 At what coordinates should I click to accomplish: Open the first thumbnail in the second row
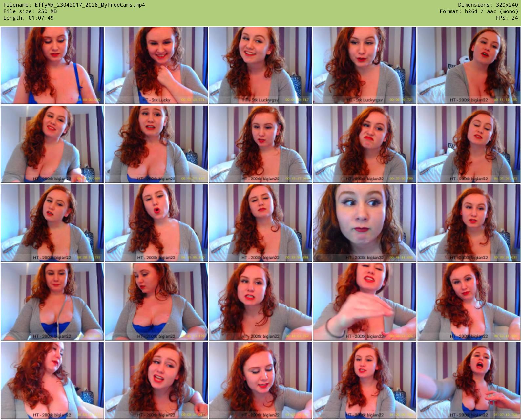(x=52, y=144)
